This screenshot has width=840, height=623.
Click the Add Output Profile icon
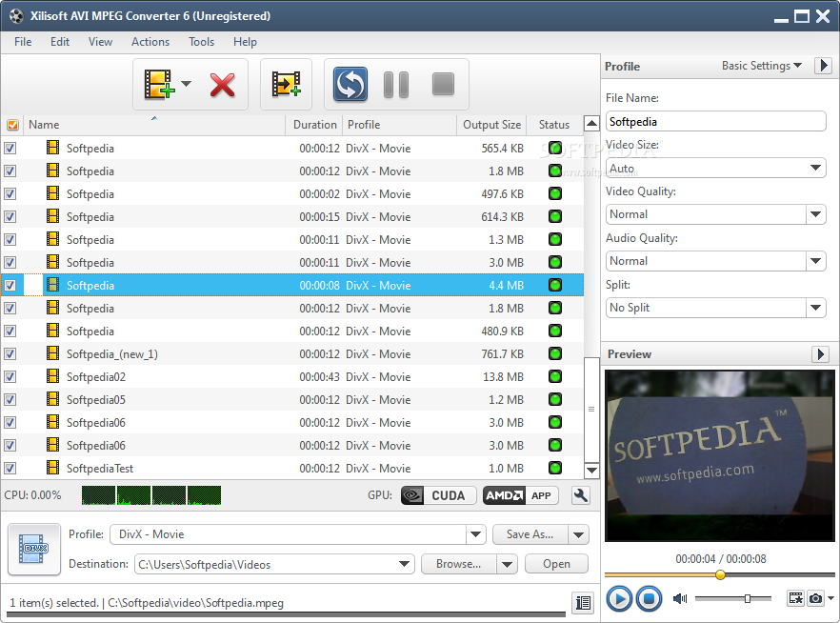286,84
